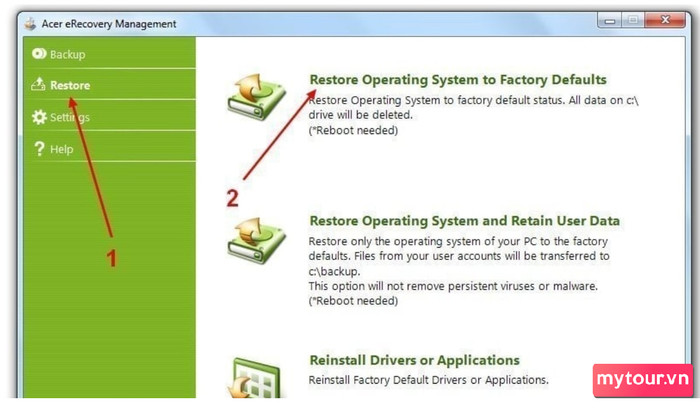
Task: Click the 'Acer eRecovery Management' window title
Action: tap(109, 24)
